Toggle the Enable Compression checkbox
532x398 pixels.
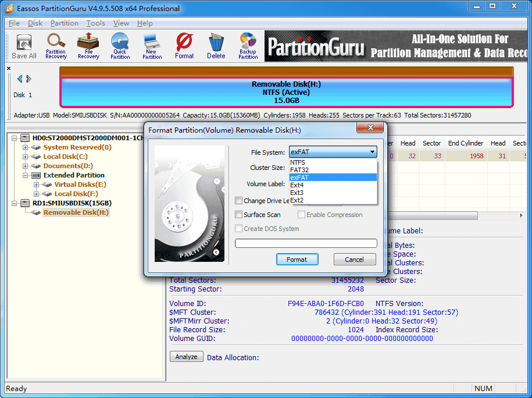(x=301, y=215)
